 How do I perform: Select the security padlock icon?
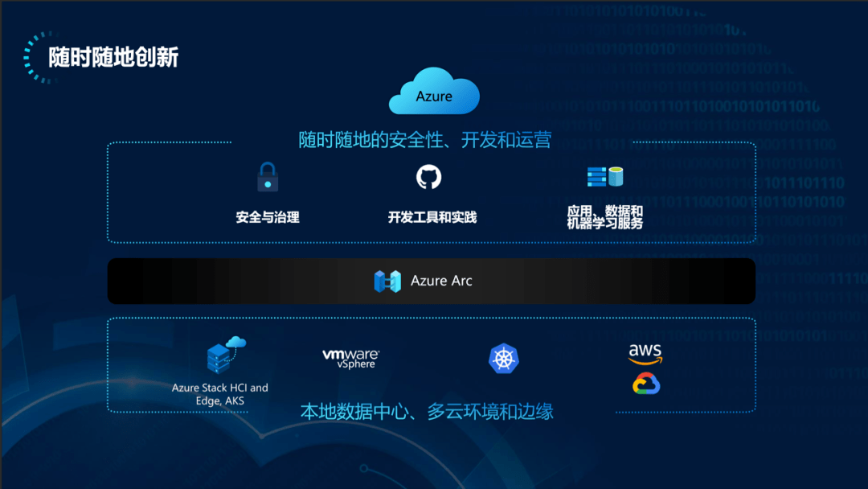268,177
